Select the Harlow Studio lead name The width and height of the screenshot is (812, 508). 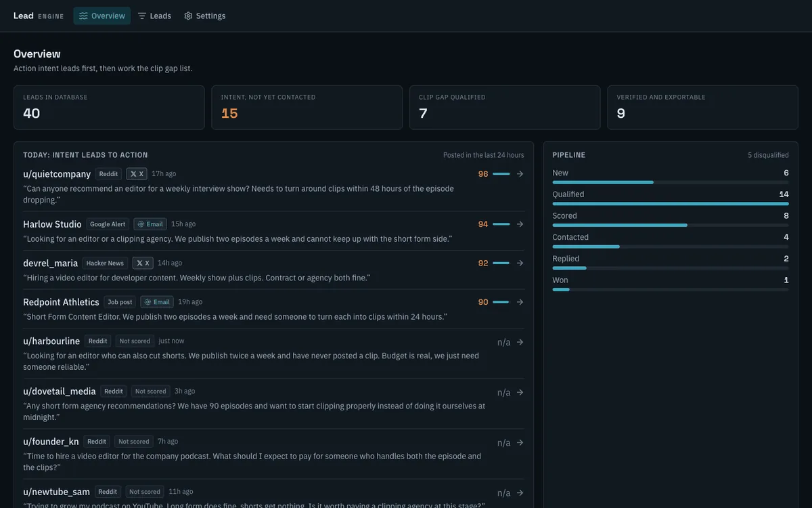tap(52, 224)
